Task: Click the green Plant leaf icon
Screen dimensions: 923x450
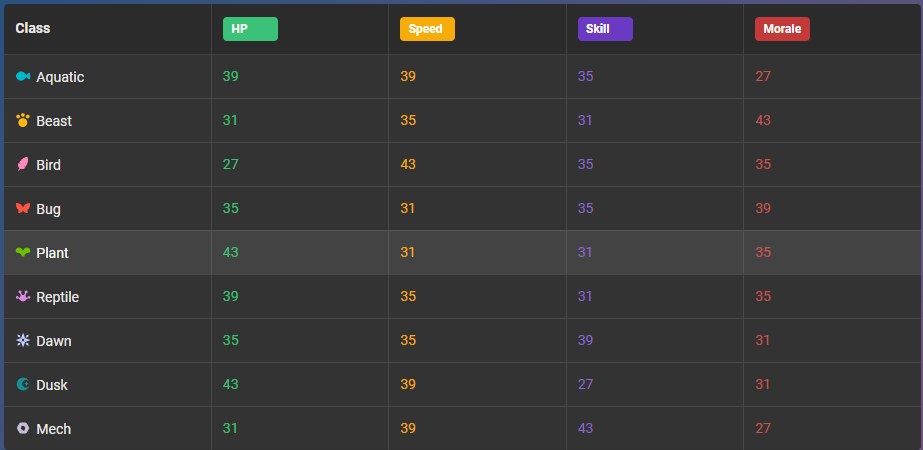Action: (23, 252)
